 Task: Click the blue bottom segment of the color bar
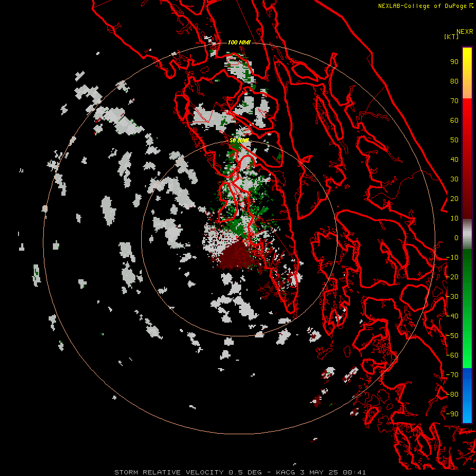[467, 396]
